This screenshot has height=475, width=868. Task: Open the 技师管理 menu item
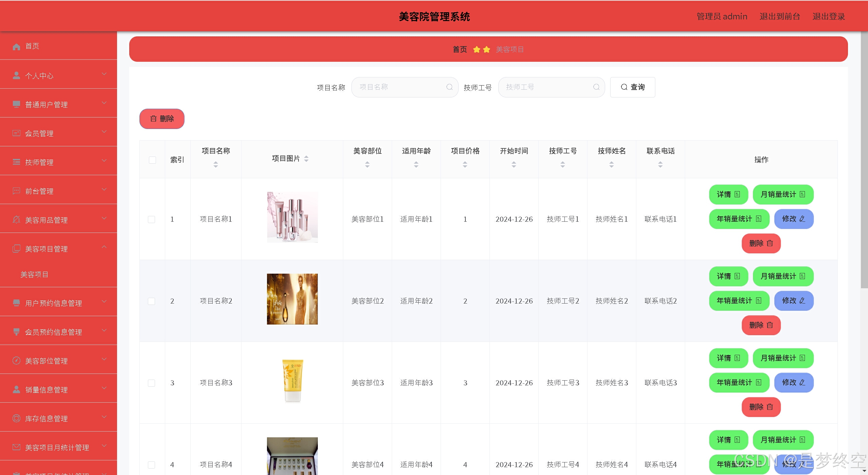39,162
